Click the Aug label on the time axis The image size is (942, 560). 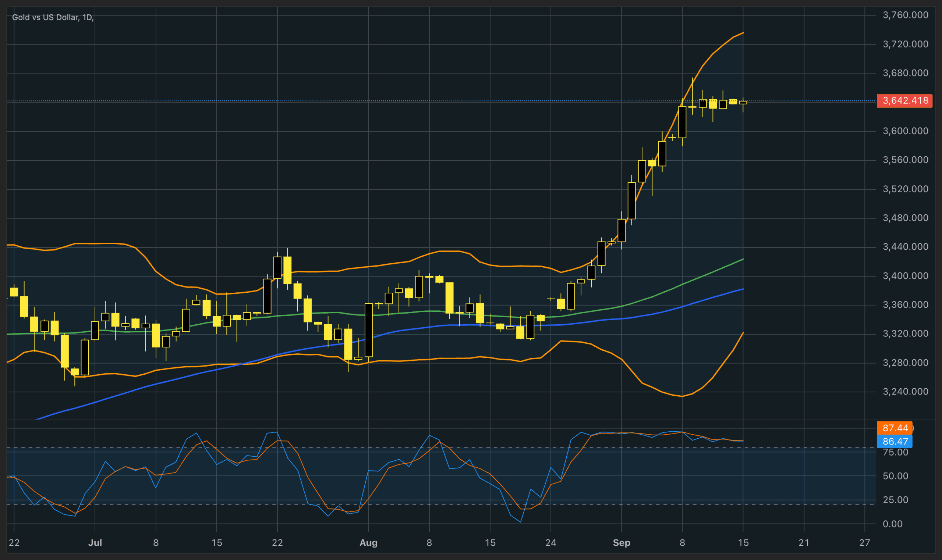[368, 543]
